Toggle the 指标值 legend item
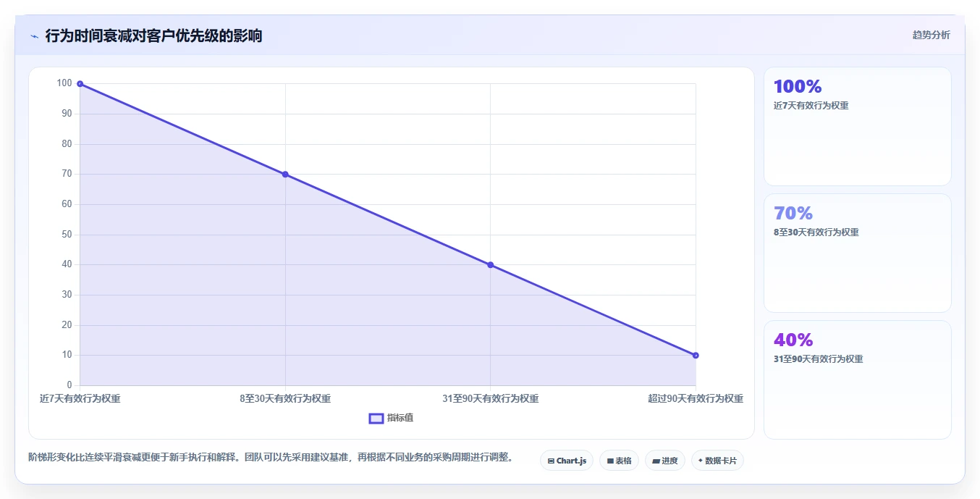Viewport: 980px width, 499px height. [391, 418]
